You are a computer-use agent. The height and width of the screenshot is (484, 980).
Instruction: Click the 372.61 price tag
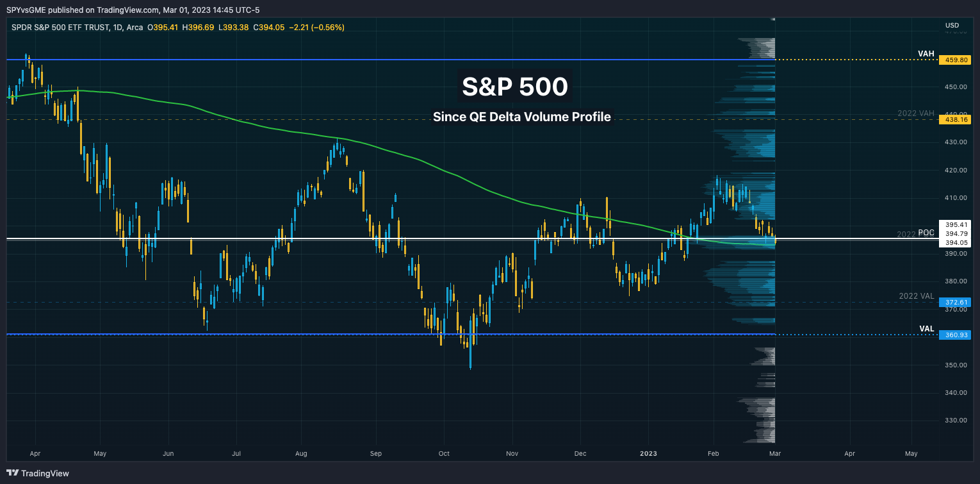[x=954, y=302]
